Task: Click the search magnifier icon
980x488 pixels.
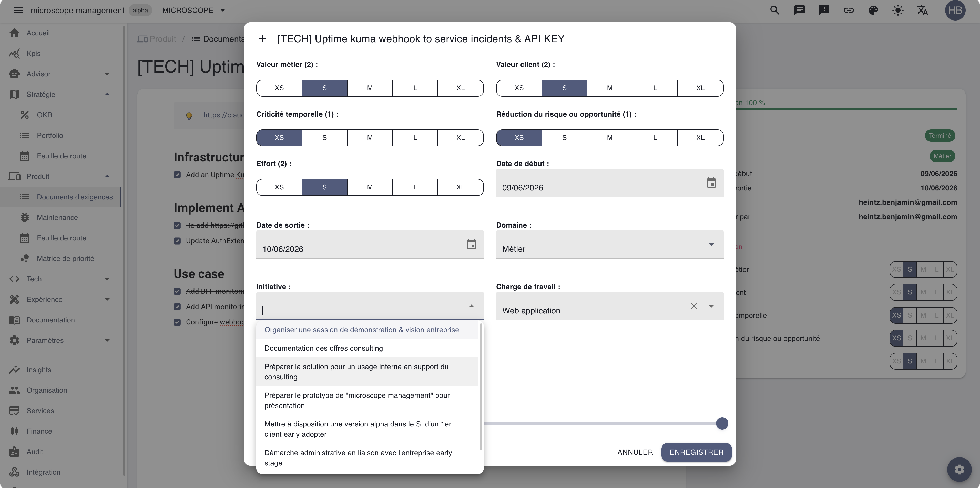Action: pyautogui.click(x=774, y=10)
